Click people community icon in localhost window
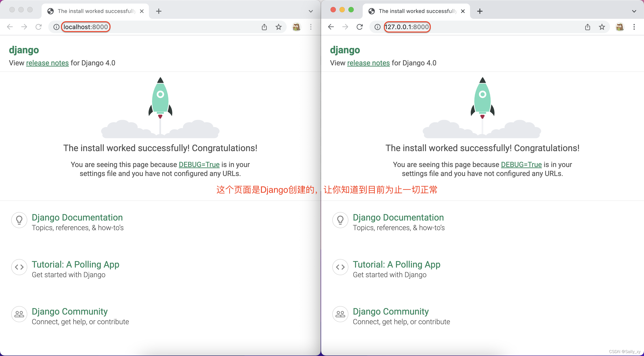The image size is (644, 356). click(x=19, y=314)
